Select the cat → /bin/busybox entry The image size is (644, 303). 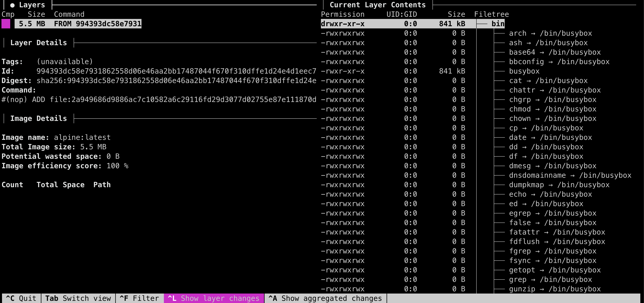click(548, 81)
